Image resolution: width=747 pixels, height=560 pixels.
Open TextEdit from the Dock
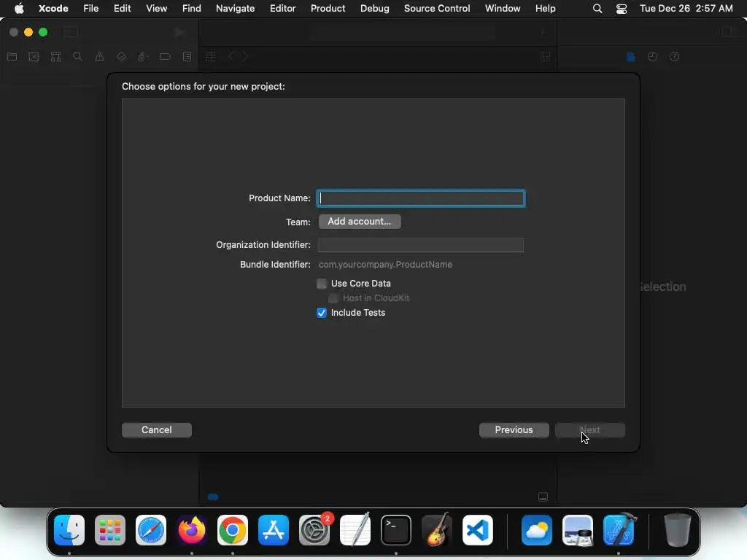coord(355,530)
